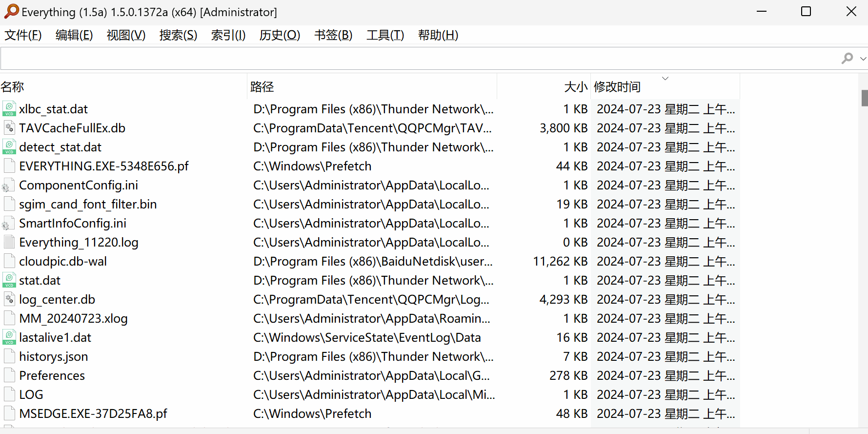
Task: Open the 文件(F) menu
Action: click(23, 35)
